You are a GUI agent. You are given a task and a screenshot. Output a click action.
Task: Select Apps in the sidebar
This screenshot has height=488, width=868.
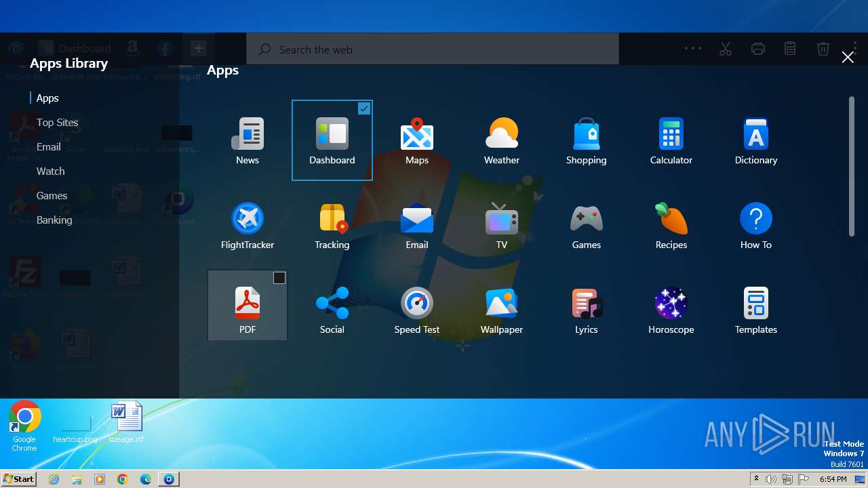click(47, 98)
